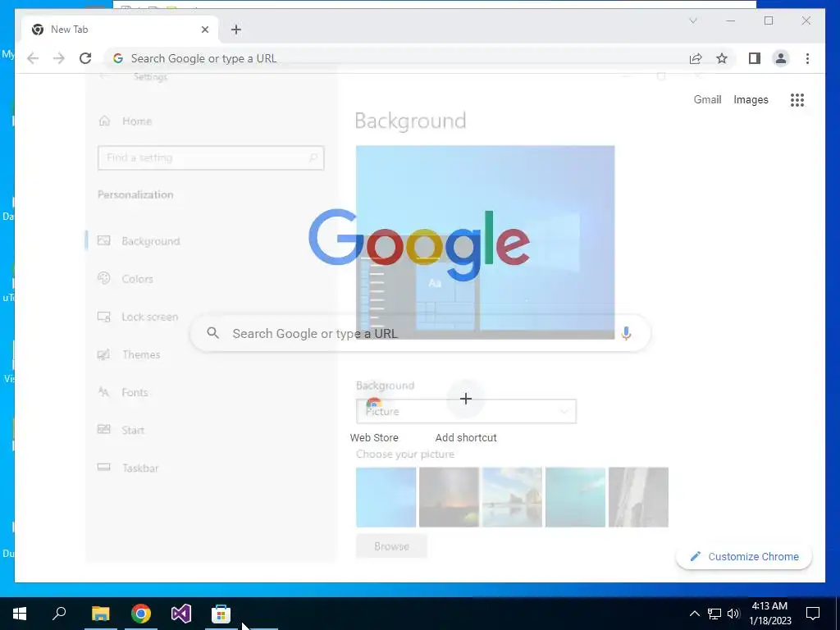Open taskbar search magnifier
This screenshot has width=840, height=630.
tap(59, 614)
